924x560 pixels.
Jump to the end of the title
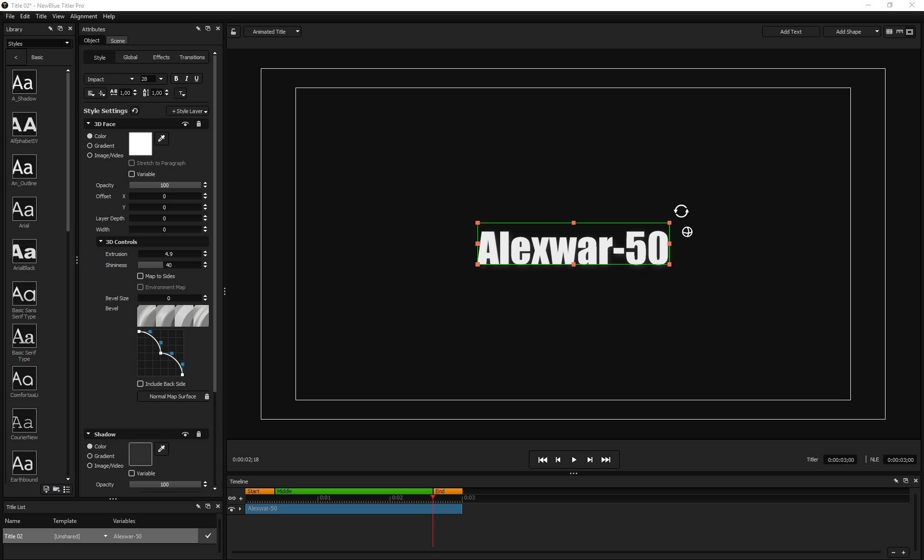point(606,460)
